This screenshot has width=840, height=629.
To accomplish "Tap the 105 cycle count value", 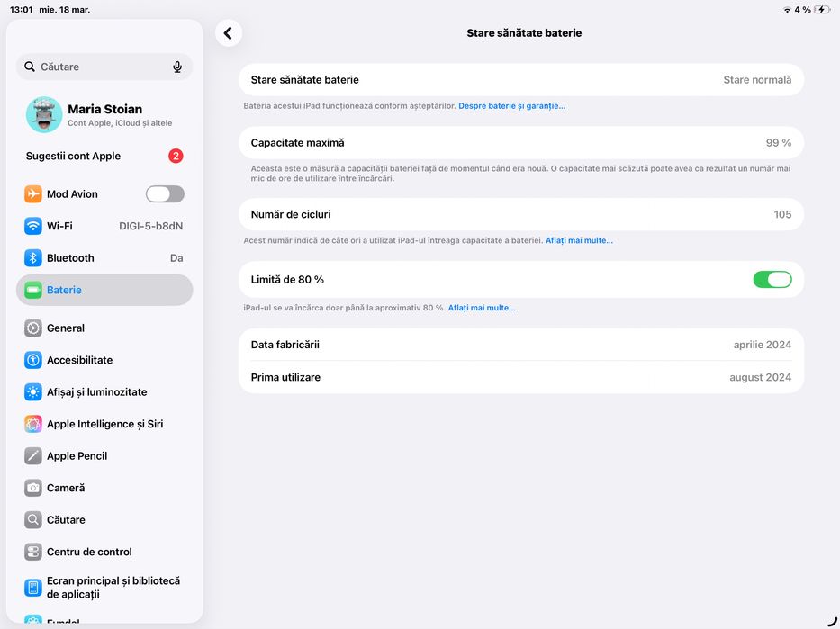I will tap(782, 215).
